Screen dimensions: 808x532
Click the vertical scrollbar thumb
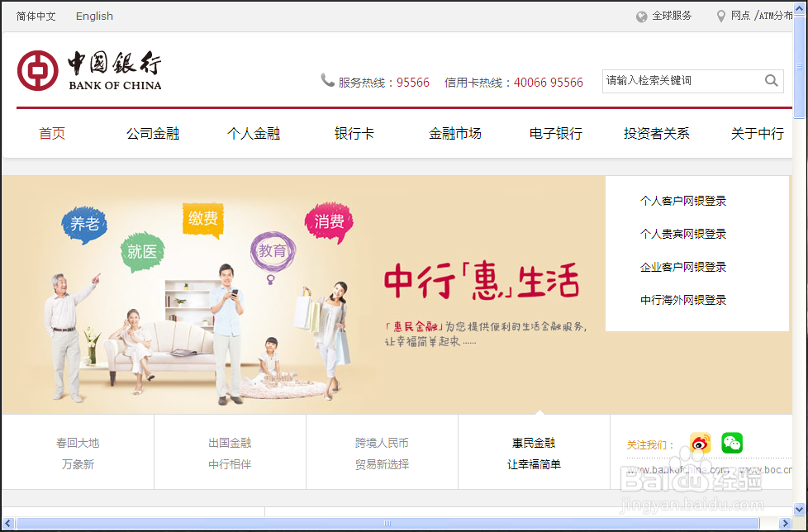(799, 67)
